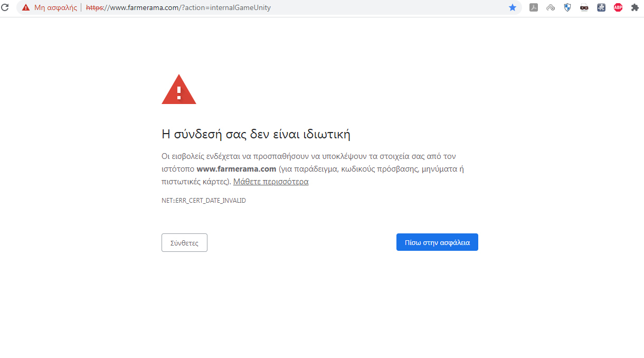Click the heading 'Η σύνδεσή σας δεν είναι ιδιωτική'
This screenshot has height=358, width=644.
point(256,134)
